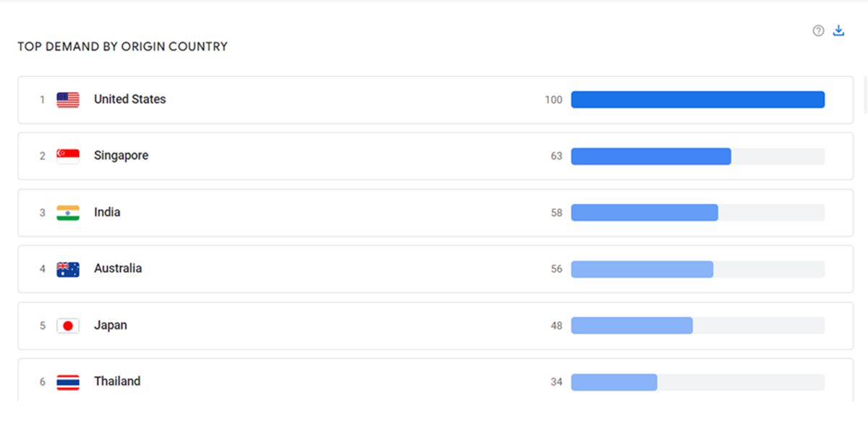Image resolution: width=868 pixels, height=421 pixels.
Task: Open the Australia row label
Action: click(x=118, y=268)
